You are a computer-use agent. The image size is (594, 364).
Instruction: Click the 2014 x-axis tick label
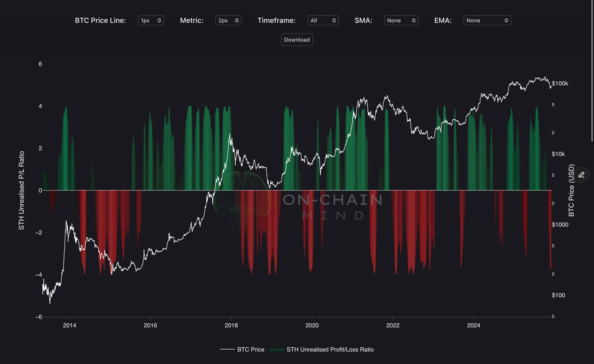pos(70,325)
